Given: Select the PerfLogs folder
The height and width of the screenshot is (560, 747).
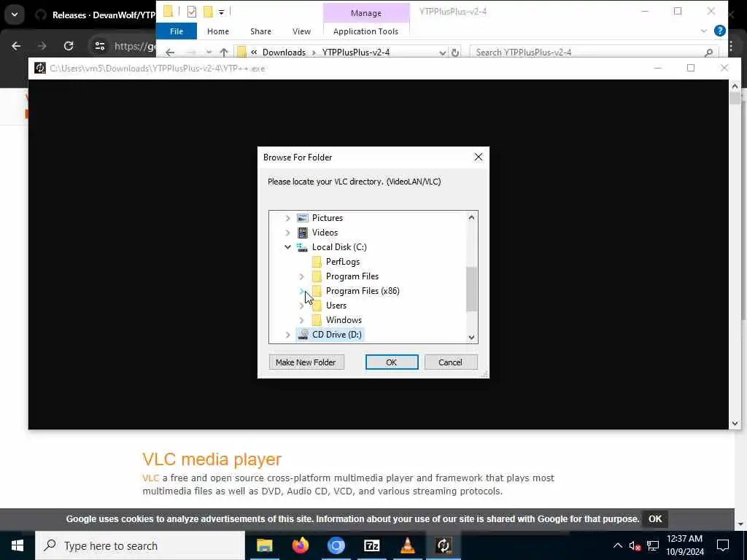Looking at the screenshot, I should point(343,262).
